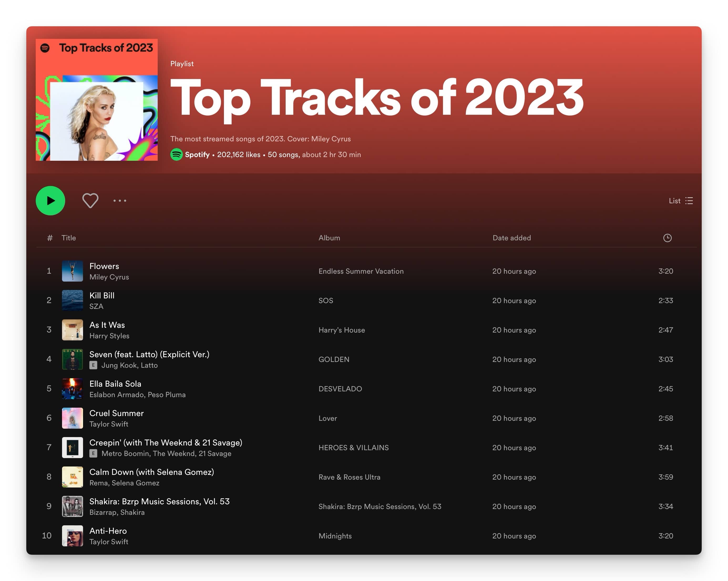Open the three-dot more options menu
Viewport: 728px width, 581px height.
click(120, 201)
